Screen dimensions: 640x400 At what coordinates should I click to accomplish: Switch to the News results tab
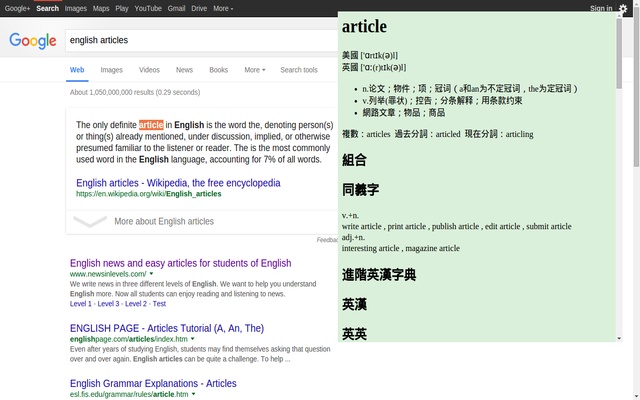pyautogui.click(x=184, y=70)
